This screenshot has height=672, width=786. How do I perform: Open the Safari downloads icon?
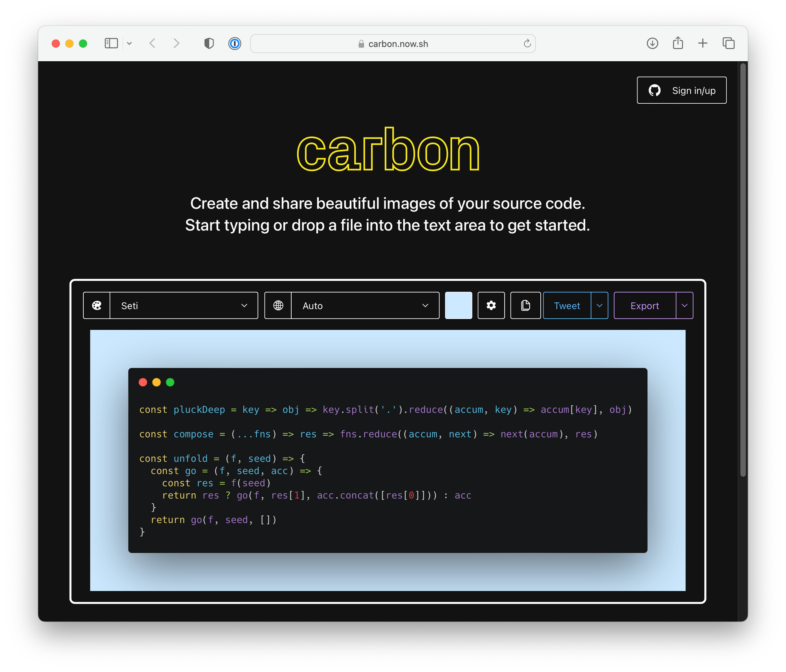tap(652, 43)
